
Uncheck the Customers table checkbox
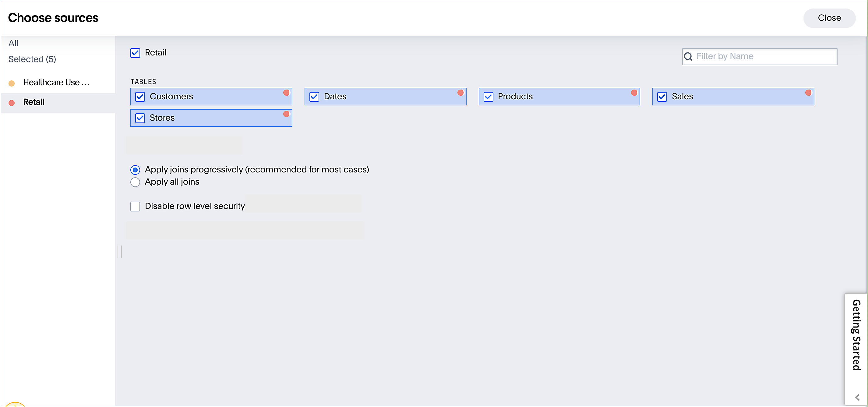(140, 97)
